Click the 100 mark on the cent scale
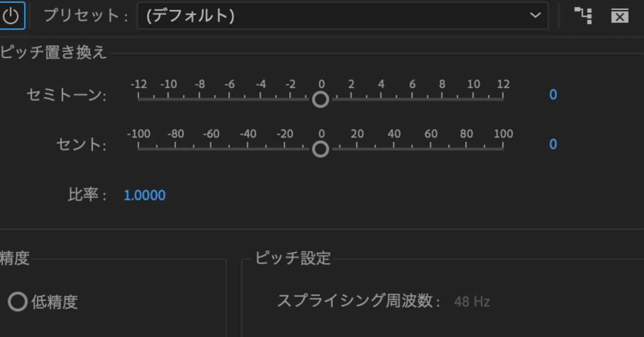The width and height of the screenshot is (644, 337). coord(504,134)
